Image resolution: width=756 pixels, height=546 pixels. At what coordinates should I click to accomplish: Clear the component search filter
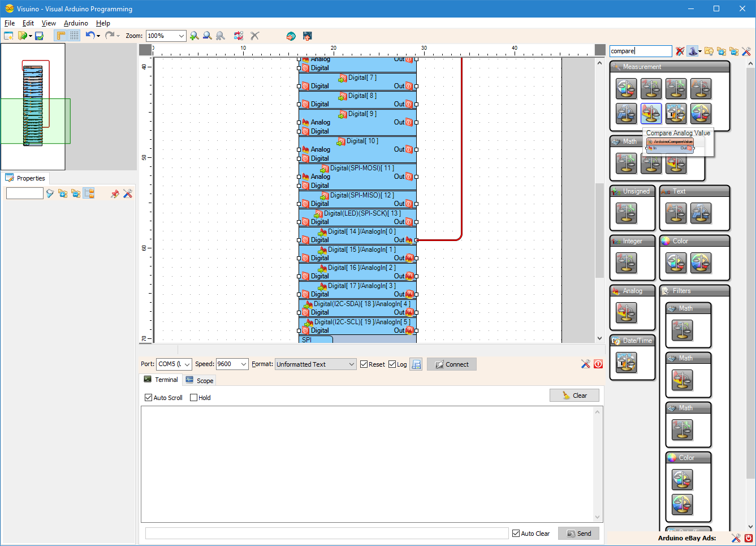[680, 51]
